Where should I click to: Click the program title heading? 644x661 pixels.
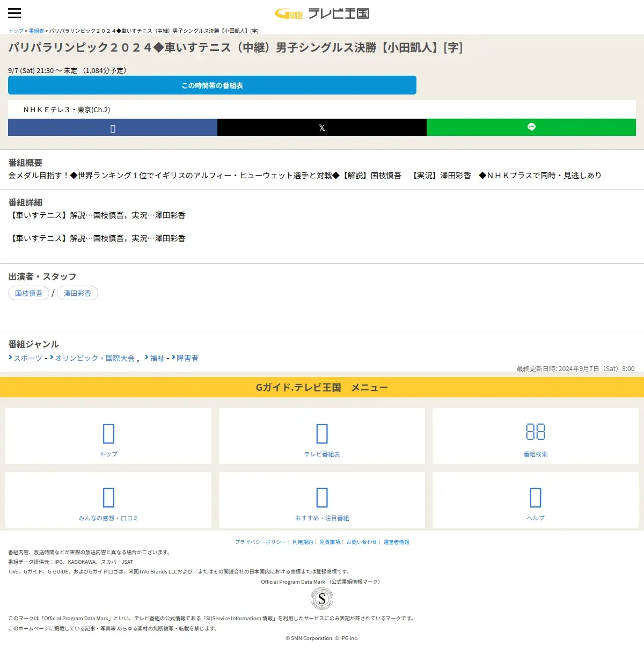click(235, 48)
